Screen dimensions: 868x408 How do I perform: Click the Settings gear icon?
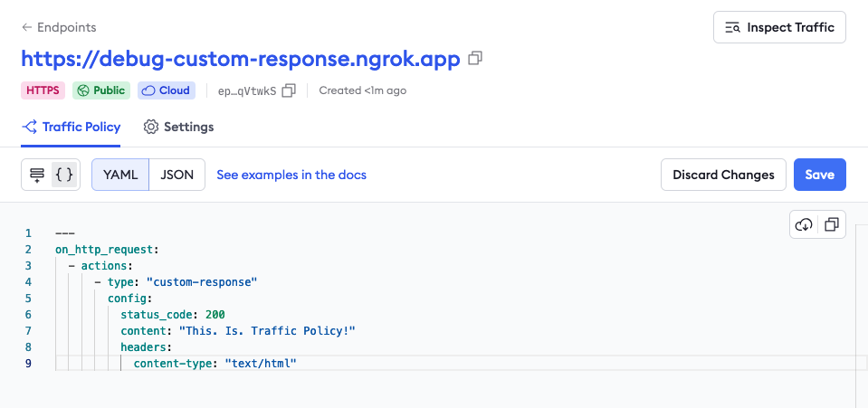(x=151, y=127)
